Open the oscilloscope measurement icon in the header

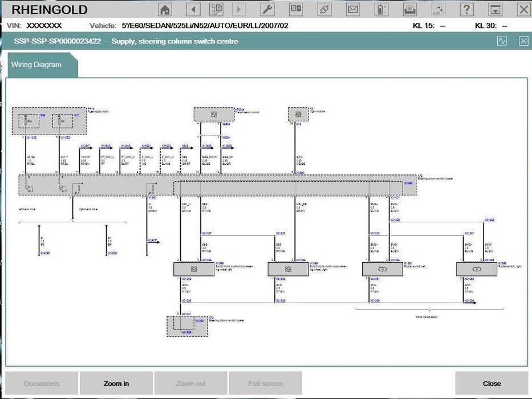502,41
